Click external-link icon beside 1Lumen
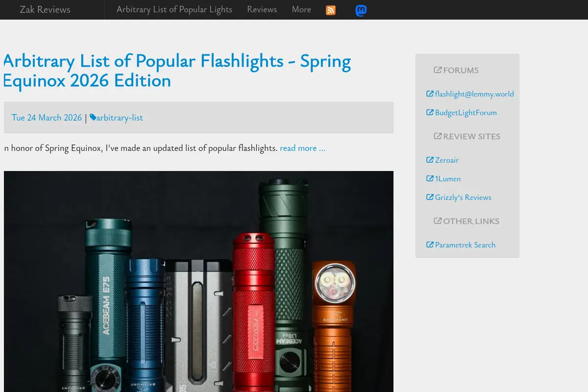This screenshot has width=588, height=392. [430, 178]
